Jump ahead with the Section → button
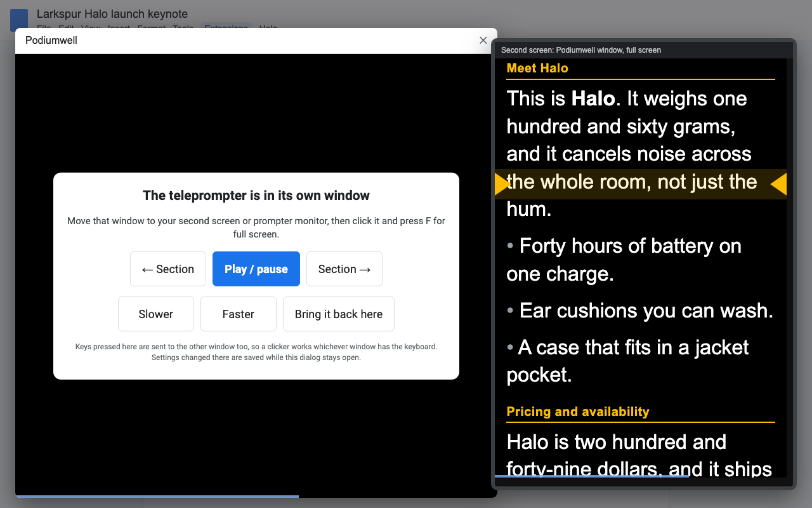This screenshot has width=812, height=508. coord(344,269)
